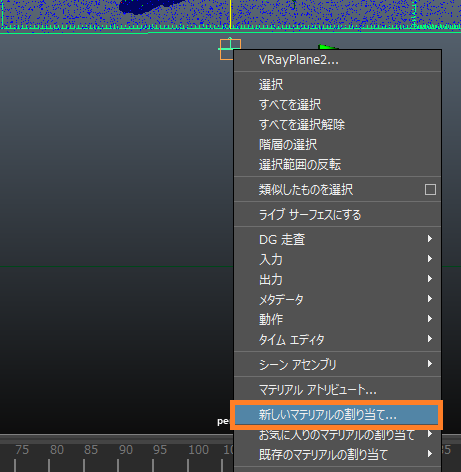This screenshot has height=472, width=461.
Task: Select 選択範囲の反転 option
Action: pos(337,165)
